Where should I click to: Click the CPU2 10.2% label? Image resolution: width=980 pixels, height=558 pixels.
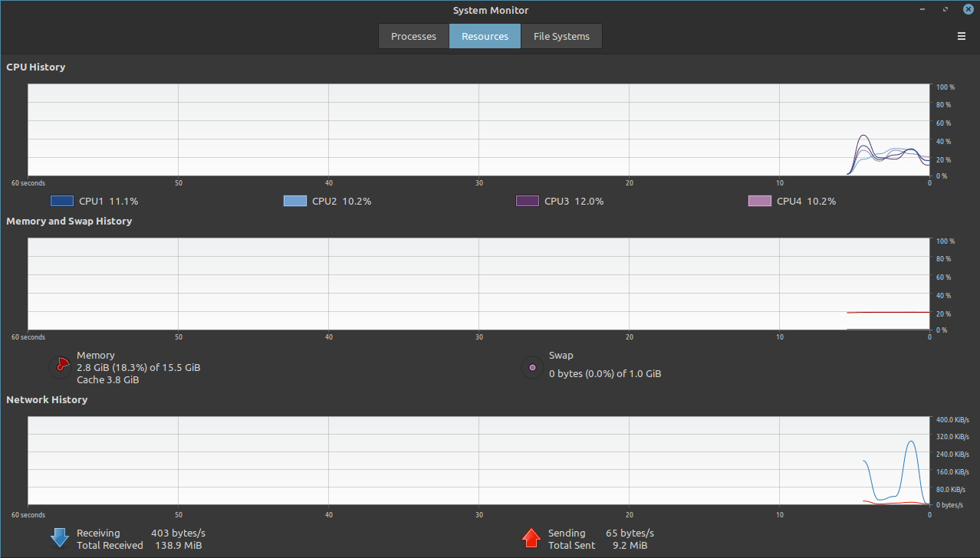point(342,201)
